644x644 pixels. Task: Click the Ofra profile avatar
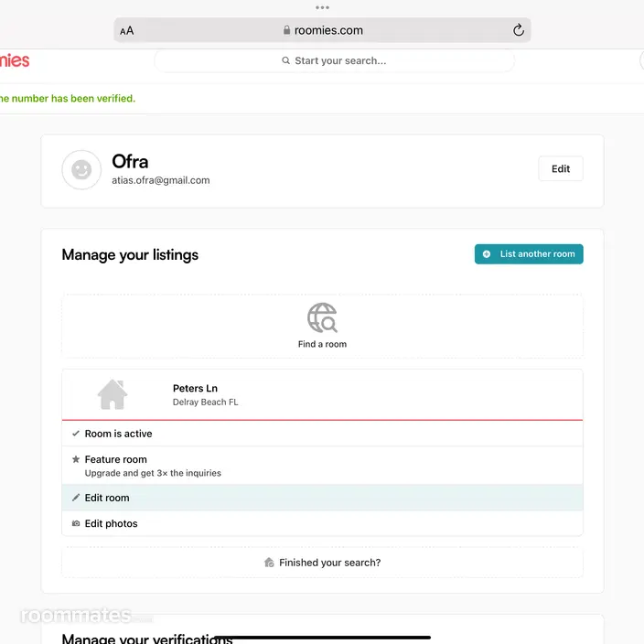pos(81,169)
